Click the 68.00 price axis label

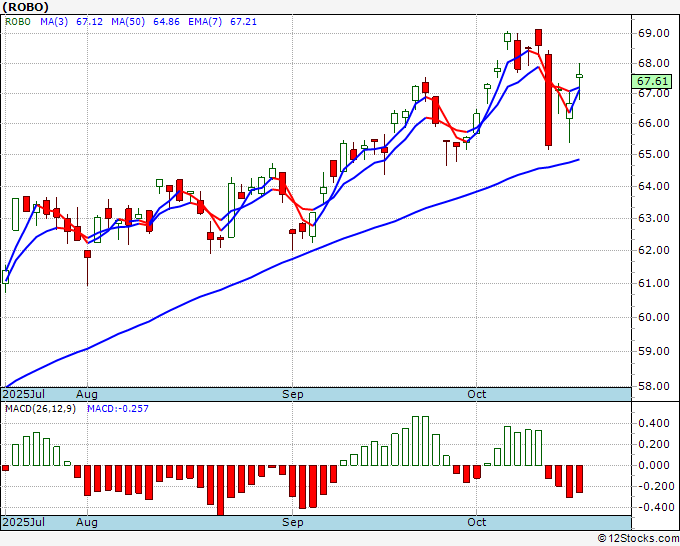click(x=653, y=63)
